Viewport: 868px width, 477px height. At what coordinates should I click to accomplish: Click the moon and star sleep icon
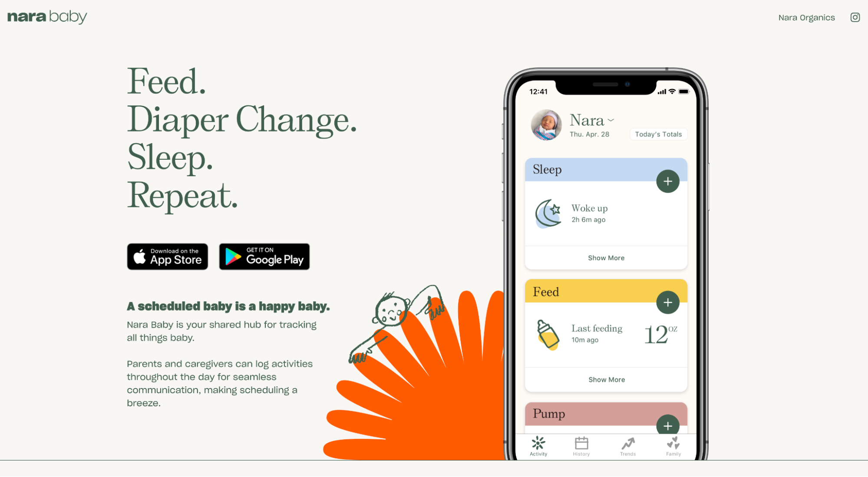coord(548,214)
